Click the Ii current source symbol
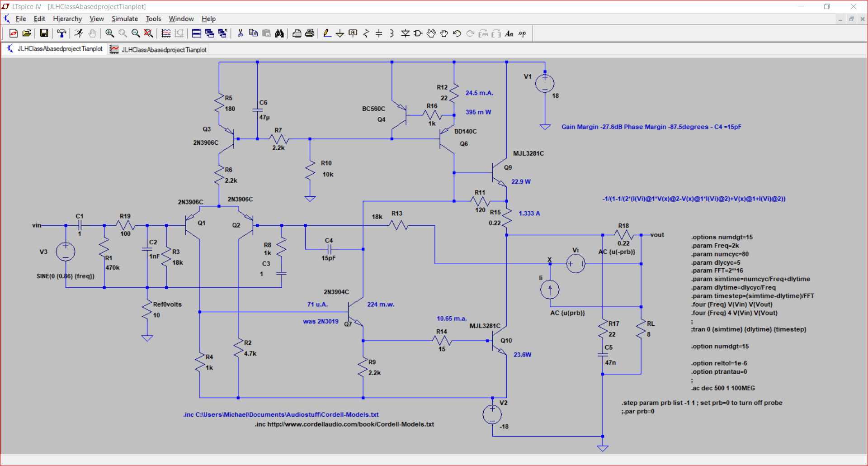The height and width of the screenshot is (466, 868). [x=550, y=290]
